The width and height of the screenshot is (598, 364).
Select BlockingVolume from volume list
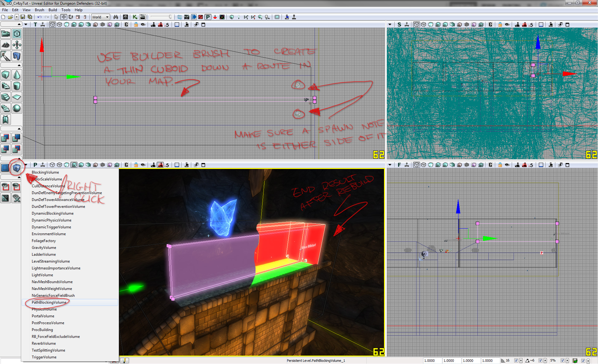70,172
